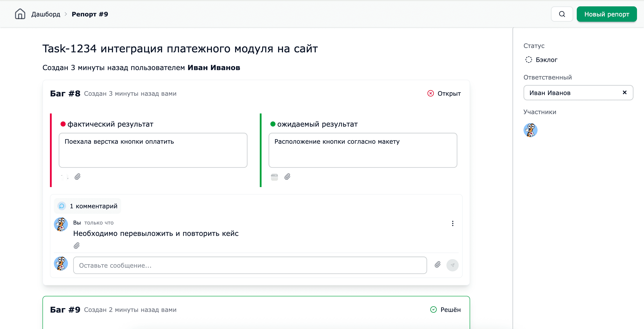Viewport: 644px width, 329px height.
Task: Open the comment actions kebab menu
Action: 453,223
